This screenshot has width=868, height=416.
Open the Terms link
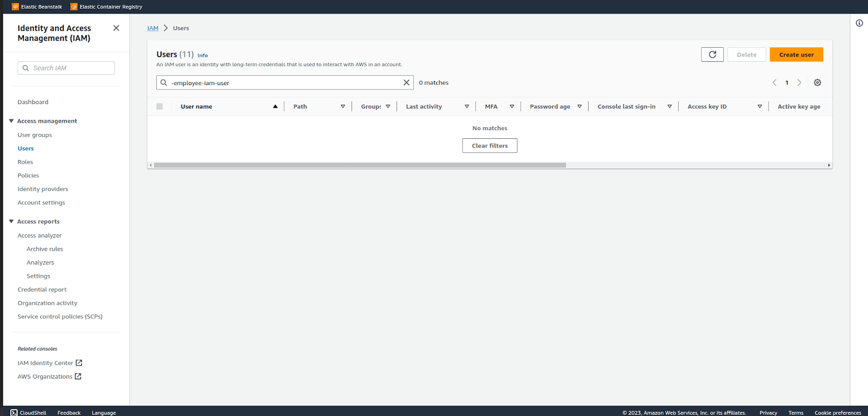click(796, 413)
